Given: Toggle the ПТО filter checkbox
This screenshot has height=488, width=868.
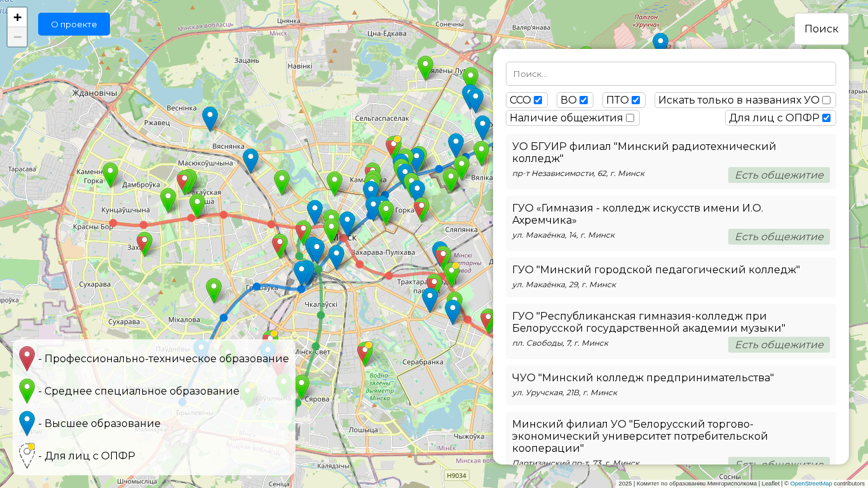Looking at the screenshot, I should [x=635, y=100].
